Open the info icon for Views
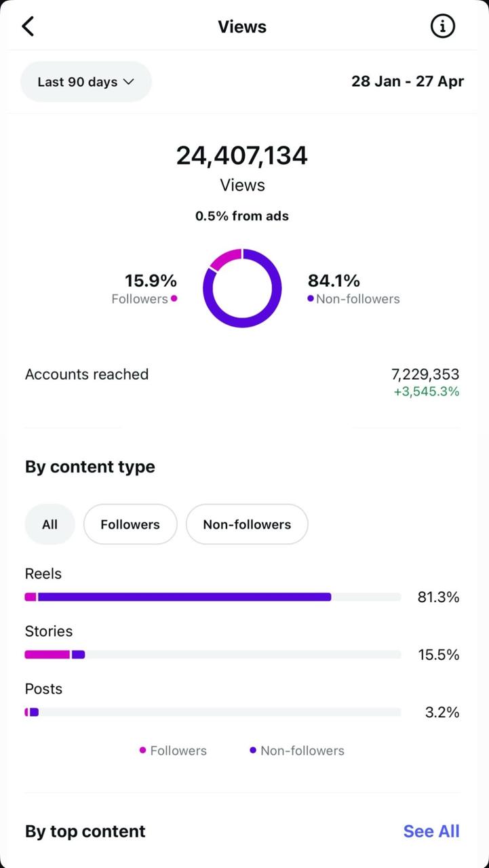489x868 pixels. [x=442, y=26]
